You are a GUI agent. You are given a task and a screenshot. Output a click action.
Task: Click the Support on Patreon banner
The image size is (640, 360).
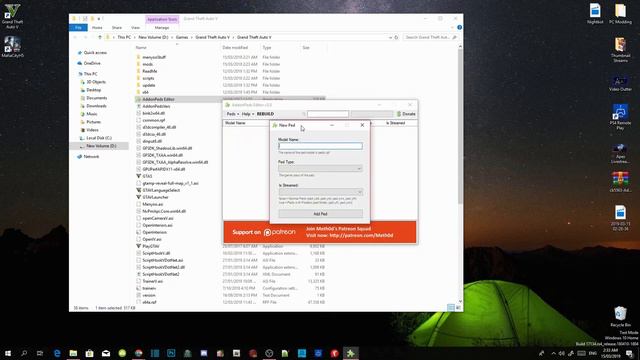[x=320, y=232]
